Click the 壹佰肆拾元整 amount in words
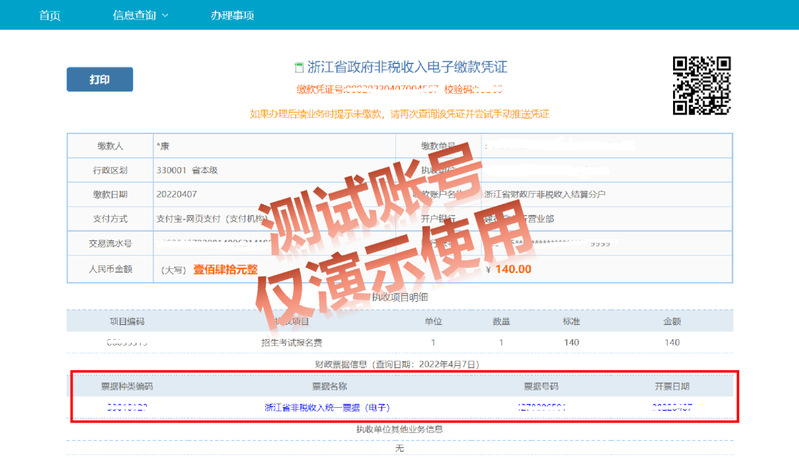799x466 pixels. (x=225, y=269)
